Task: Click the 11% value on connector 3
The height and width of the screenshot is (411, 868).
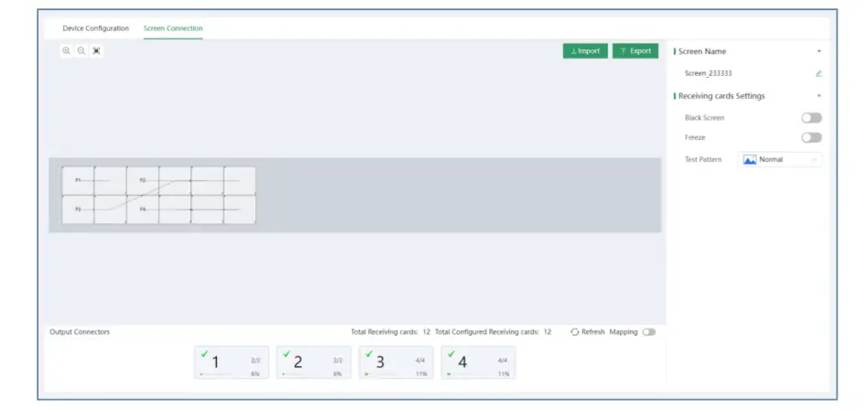Action: (x=421, y=374)
